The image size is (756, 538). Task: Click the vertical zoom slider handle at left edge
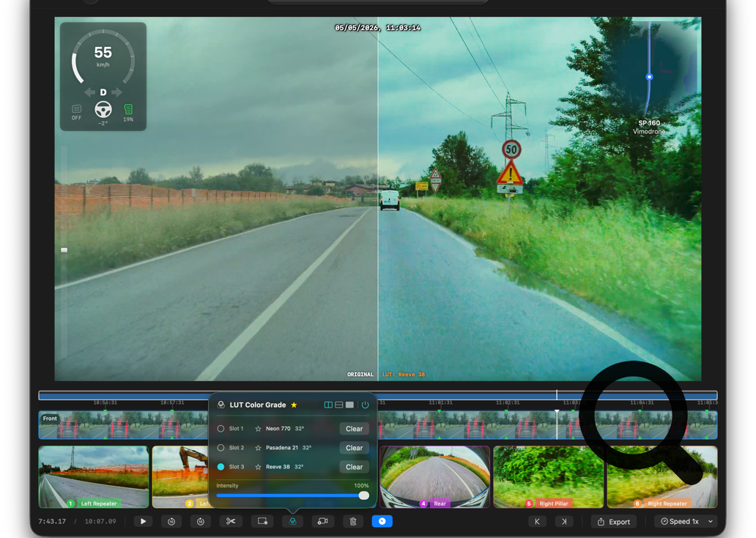click(64, 250)
